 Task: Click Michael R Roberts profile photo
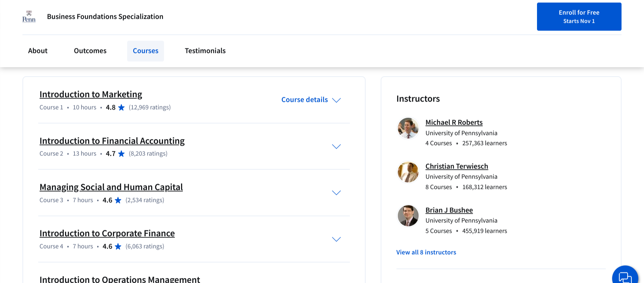click(x=408, y=128)
